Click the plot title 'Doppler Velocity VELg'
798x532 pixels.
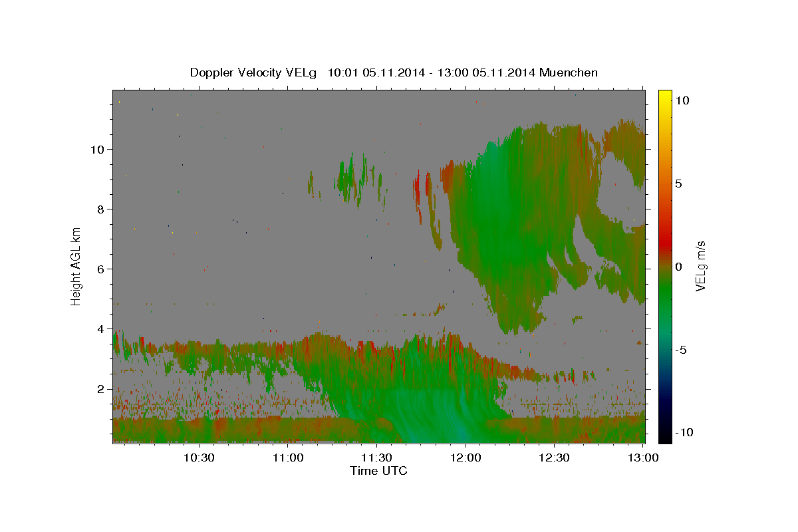[255, 72]
